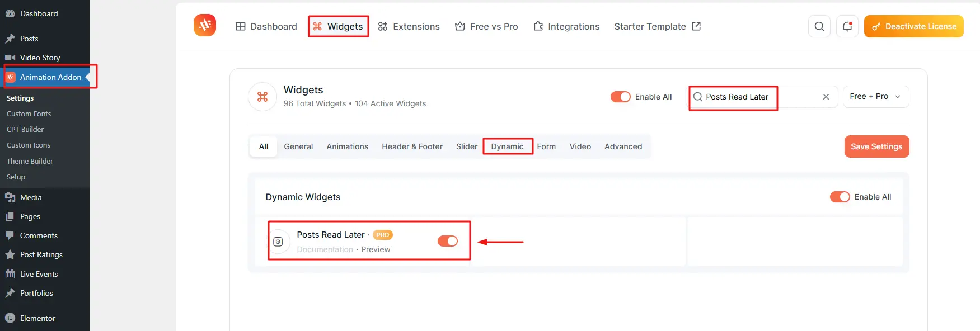Open the notifications bell icon
980x331 pixels.
pyautogui.click(x=847, y=26)
